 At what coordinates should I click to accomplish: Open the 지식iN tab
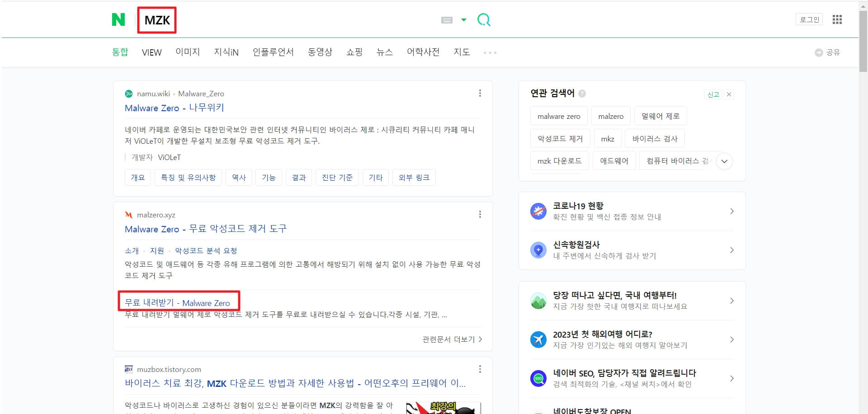pos(226,52)
